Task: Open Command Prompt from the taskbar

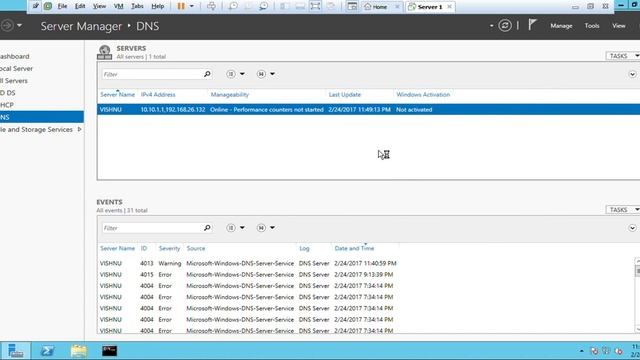Action: click(x=109, y=351)
